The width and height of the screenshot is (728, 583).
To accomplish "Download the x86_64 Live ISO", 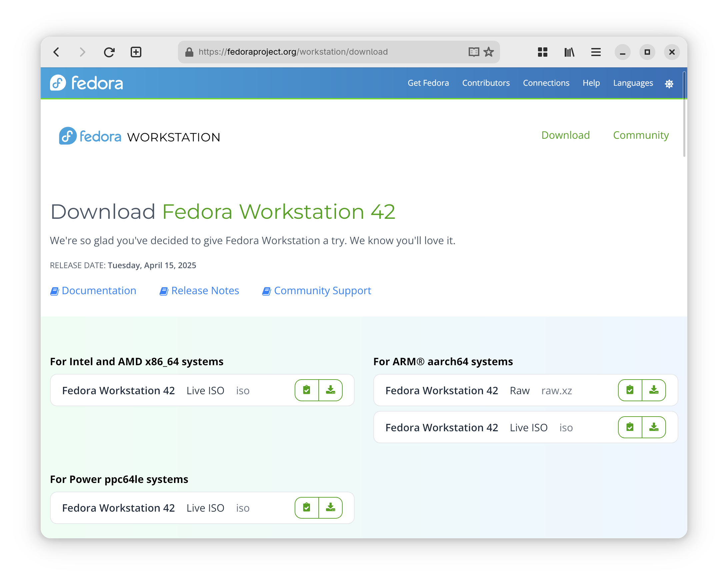I will [331, 390].
